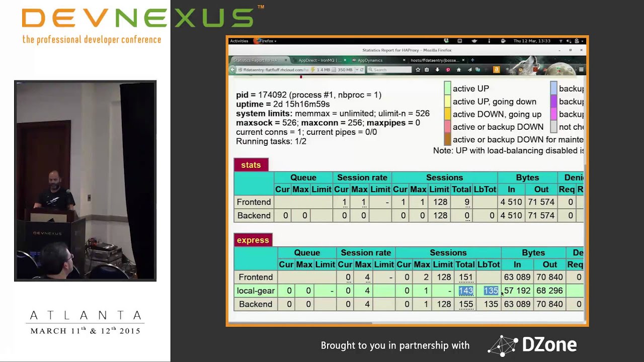Viewport: 644px width, 362px height.
Task: Open the URL history dropdown arrow
Action: pos(357,70)
